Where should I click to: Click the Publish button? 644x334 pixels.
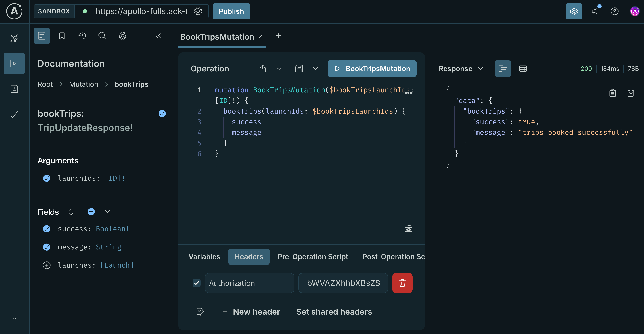pyautogui.click(x=231, y=11)
